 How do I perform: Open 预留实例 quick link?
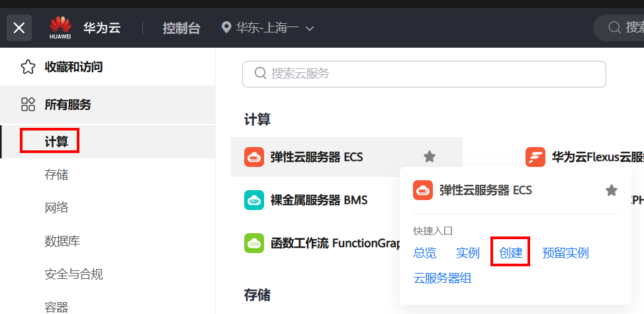pyautogui.click(x=565, y=253)
